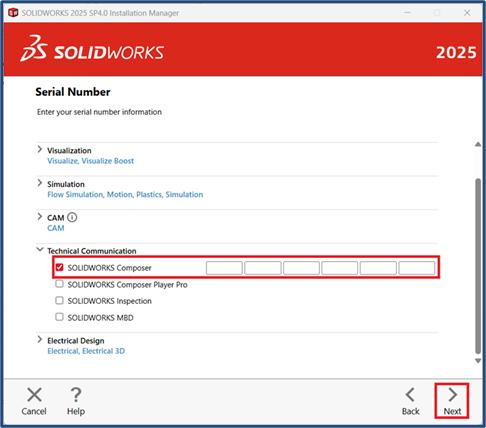Image resolution: width=486 pixels, height=428 pixels.
Task: Click fourth Composer serial number field
Action: point(340,268)
